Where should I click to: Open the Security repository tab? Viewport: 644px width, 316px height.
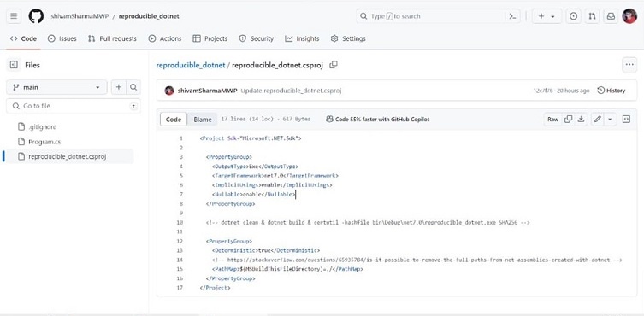coord(257,38)
